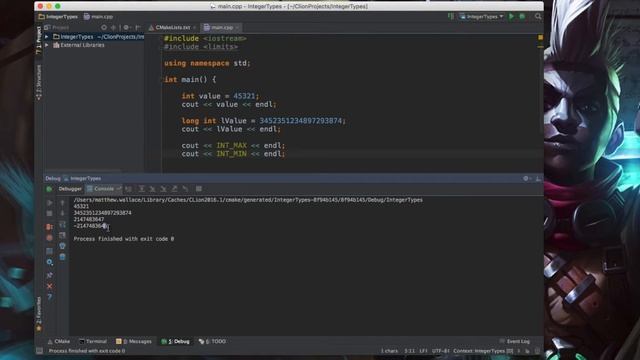This screenshot has width=640, height=360.
Task: Open the Event Log
Action: coord(515,341)
